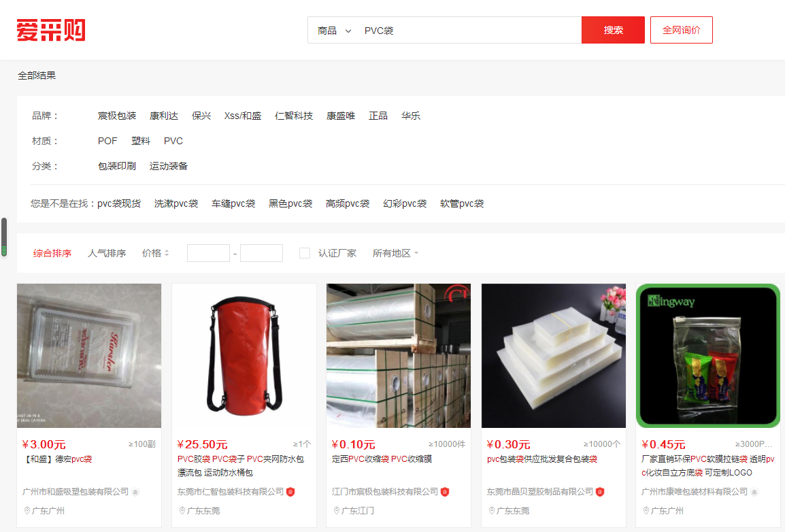Screen dimensions: 785x532
Task: Click red certification badge beside 东莞市晶贝塑胶制品有限公司
Action: point(600,491)
